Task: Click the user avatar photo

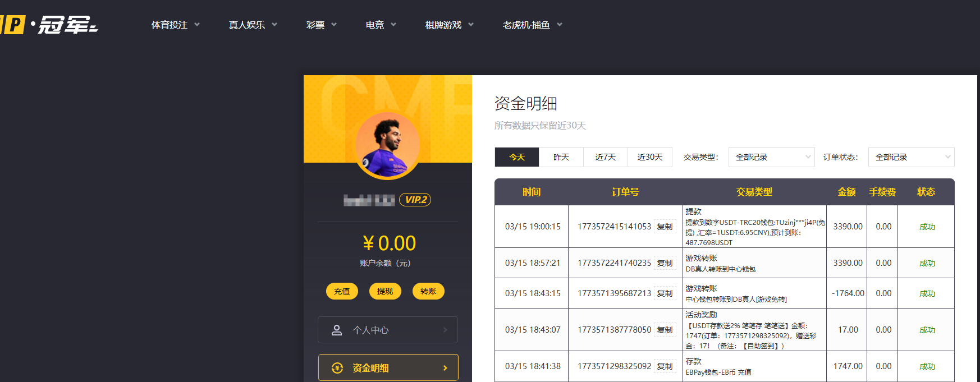Action: click(387, 145)
